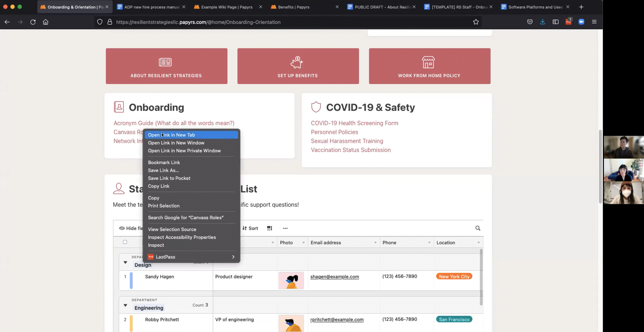Open the row height icon in table toolbar
644x332 pixels.
(x=269, y=228)
